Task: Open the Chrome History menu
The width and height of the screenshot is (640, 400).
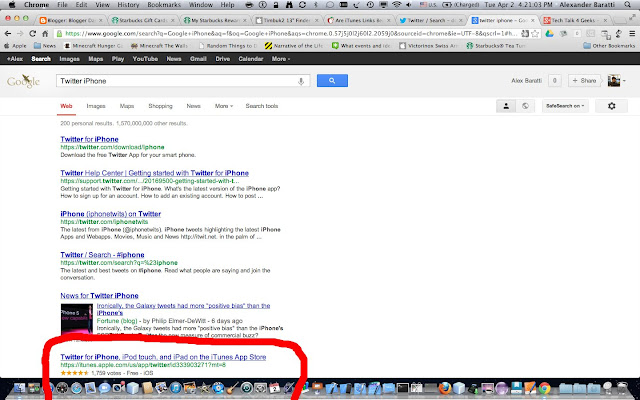Action: pos(128,5)
